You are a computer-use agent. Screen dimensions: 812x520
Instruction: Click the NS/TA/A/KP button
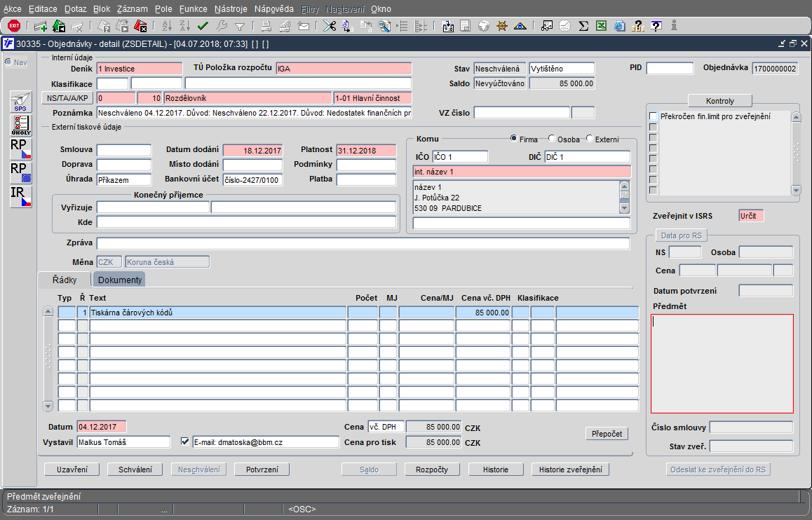(x=67, y=98)
